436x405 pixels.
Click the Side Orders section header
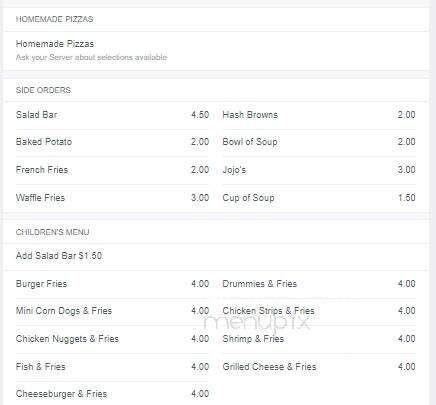[x=43, y=90]
